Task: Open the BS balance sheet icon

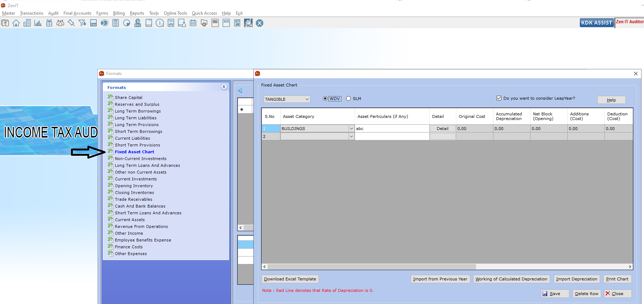Action: coord(215,23)
